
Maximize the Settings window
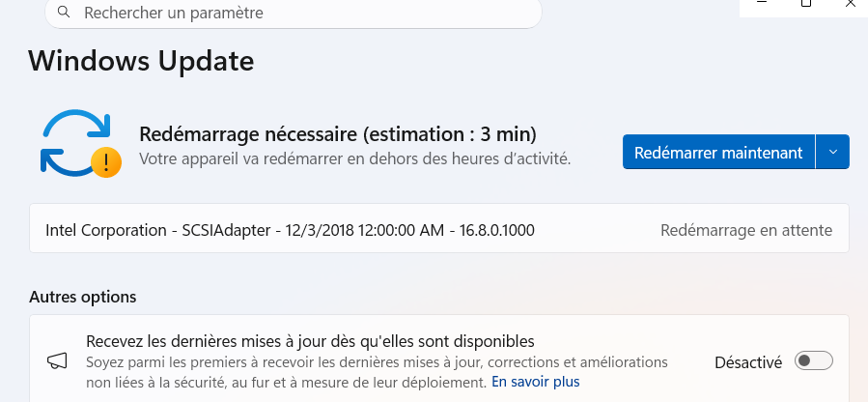pos(806,5)
